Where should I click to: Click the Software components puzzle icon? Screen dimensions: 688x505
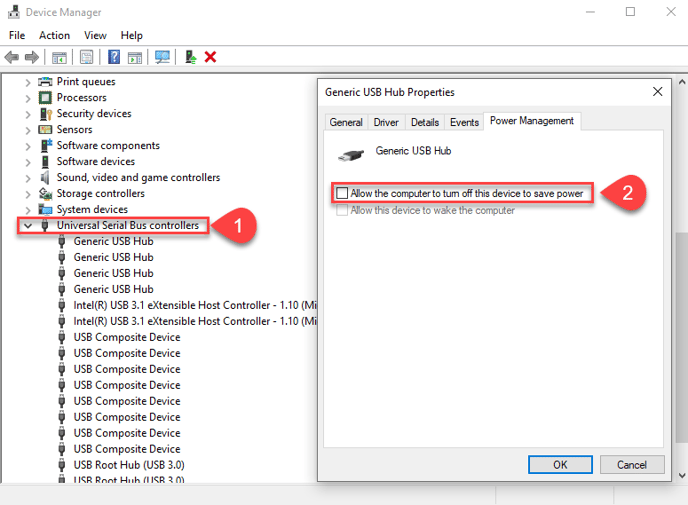(46, 145)
